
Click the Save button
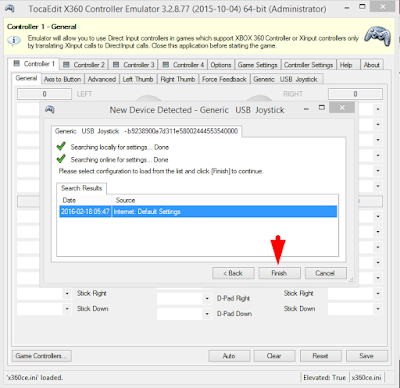click(367, 356)
